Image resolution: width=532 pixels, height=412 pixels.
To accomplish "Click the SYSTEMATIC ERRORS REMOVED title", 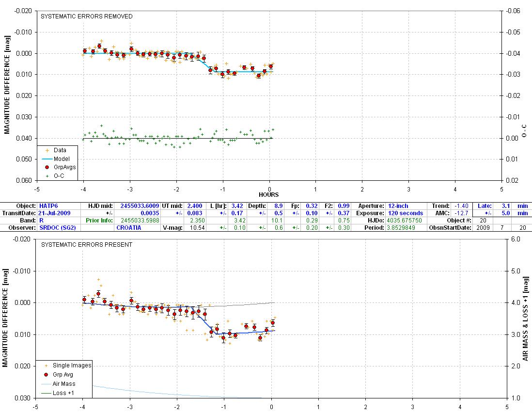I will (87, 16).
